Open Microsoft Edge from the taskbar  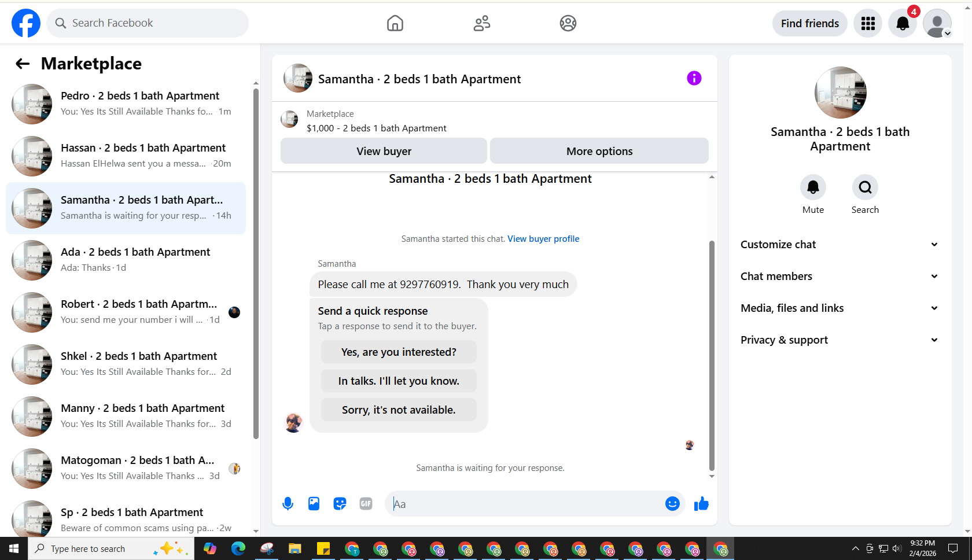tap(238, 548)
